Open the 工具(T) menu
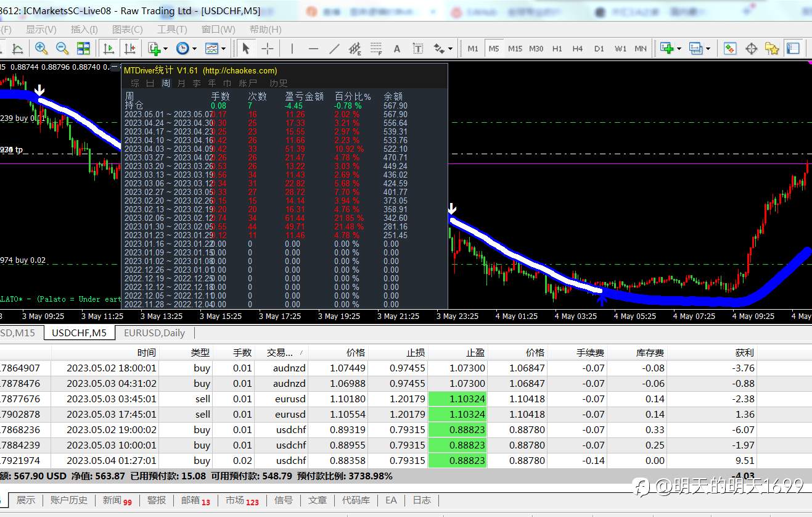The width and height of the screenshot is (812, 517). pyautogui.click(x=172, y=30)
